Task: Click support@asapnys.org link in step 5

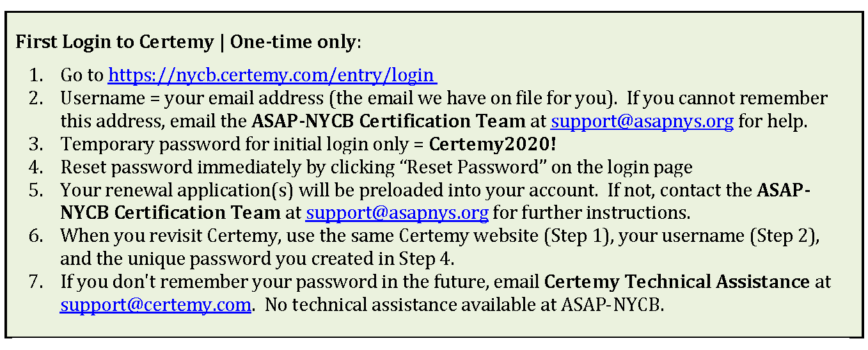Action: [x=397, y=212]
